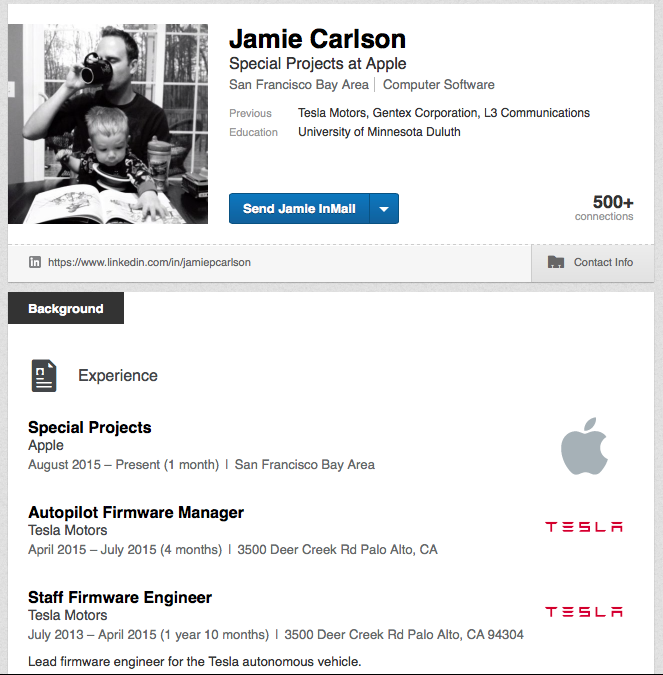The image size is (663, 675).
Task: Click the Apple company name under Special Projects
Action: pyautogui.click(x=46, y=445)
